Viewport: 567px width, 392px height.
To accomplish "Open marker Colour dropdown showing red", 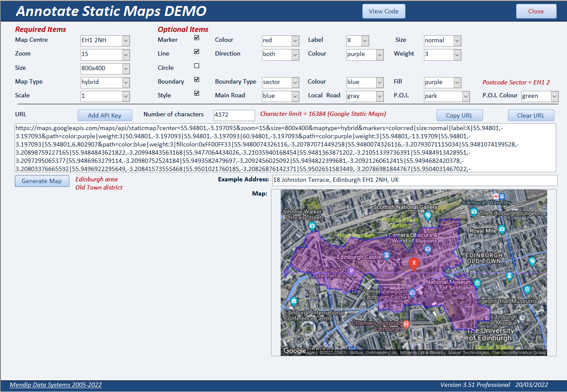I will (x=295, y=40).
